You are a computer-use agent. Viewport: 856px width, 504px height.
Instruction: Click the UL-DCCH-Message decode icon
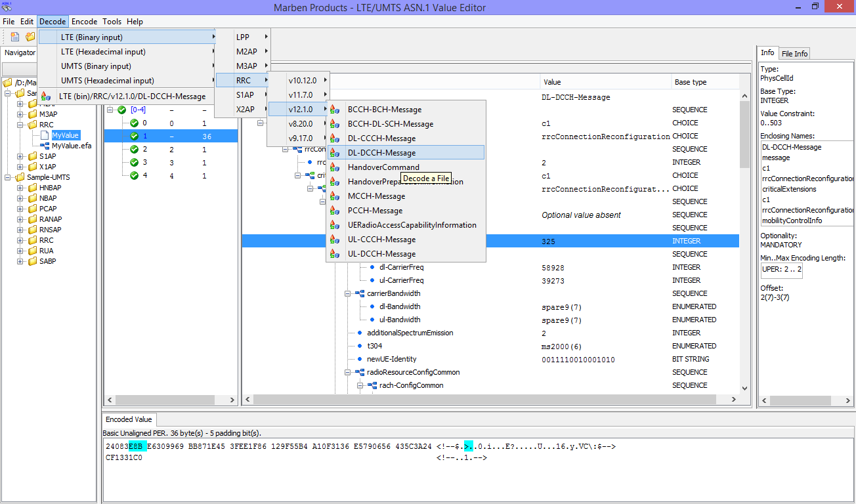(x=335, y=254)
